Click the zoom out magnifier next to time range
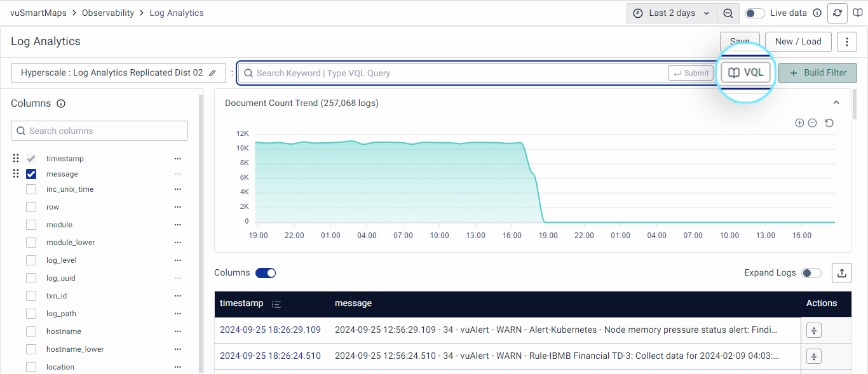The image size is (868, 374). pyautogui.click(x=728, y=13)
